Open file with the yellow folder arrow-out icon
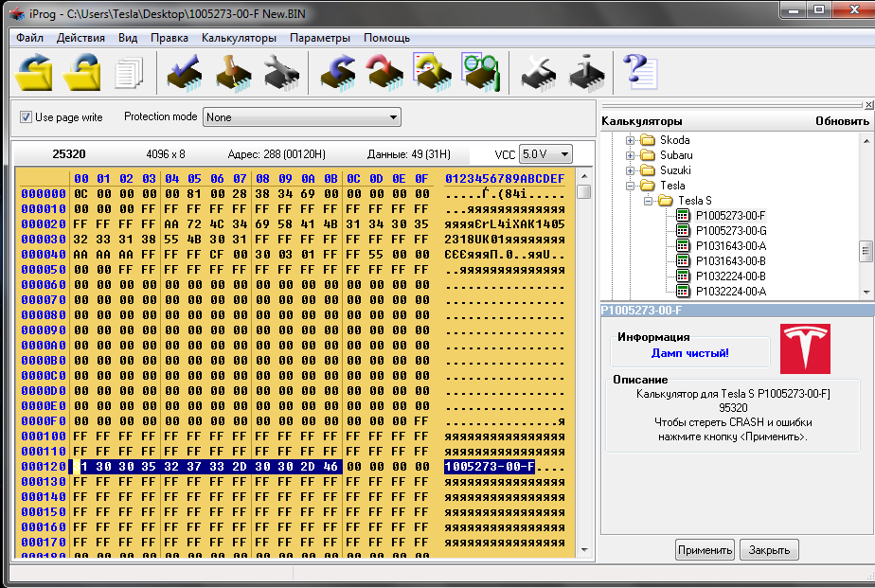This screenshot has height=588, width=875. (x=34, y=72)
